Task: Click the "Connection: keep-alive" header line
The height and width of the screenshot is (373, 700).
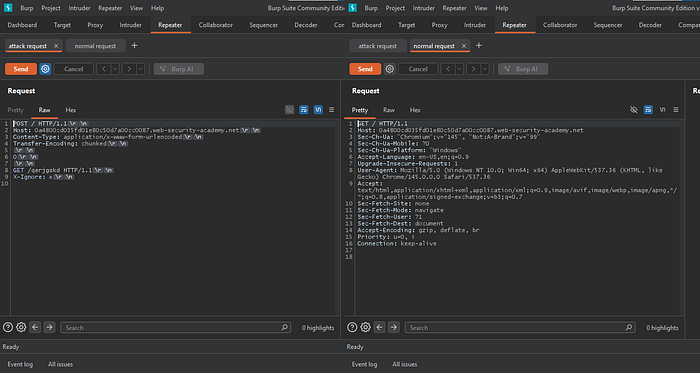Action: point(397,244)
